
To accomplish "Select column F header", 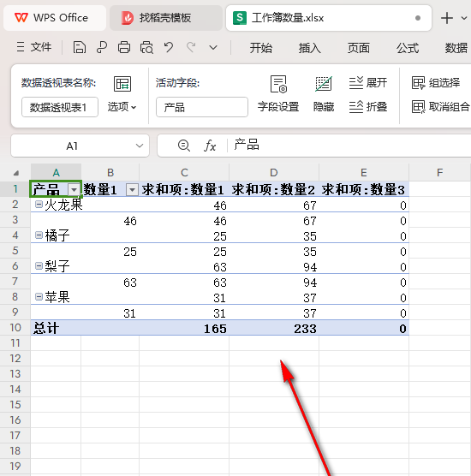I will point(439,173).
